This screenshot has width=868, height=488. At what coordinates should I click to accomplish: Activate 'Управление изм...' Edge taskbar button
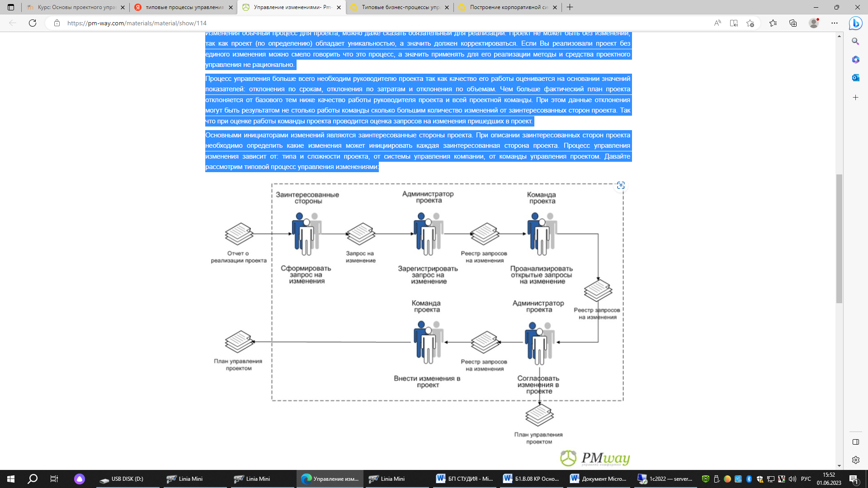point(330,479)
